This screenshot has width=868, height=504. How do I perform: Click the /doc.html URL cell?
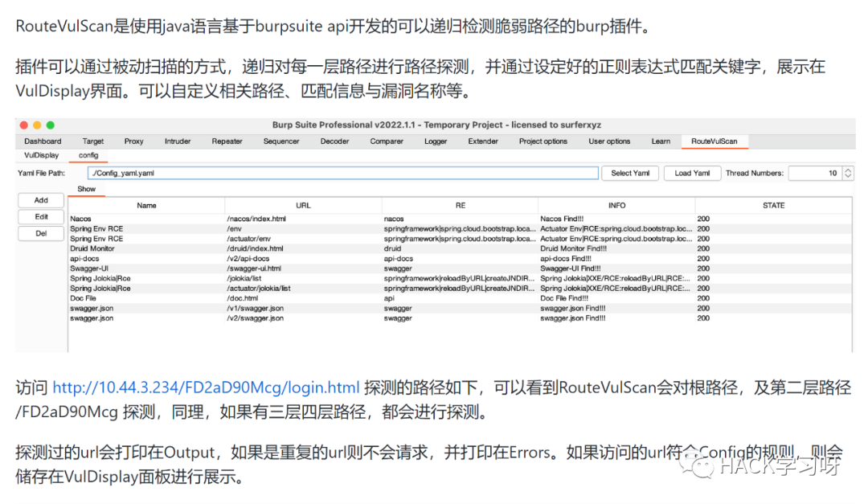303,298
